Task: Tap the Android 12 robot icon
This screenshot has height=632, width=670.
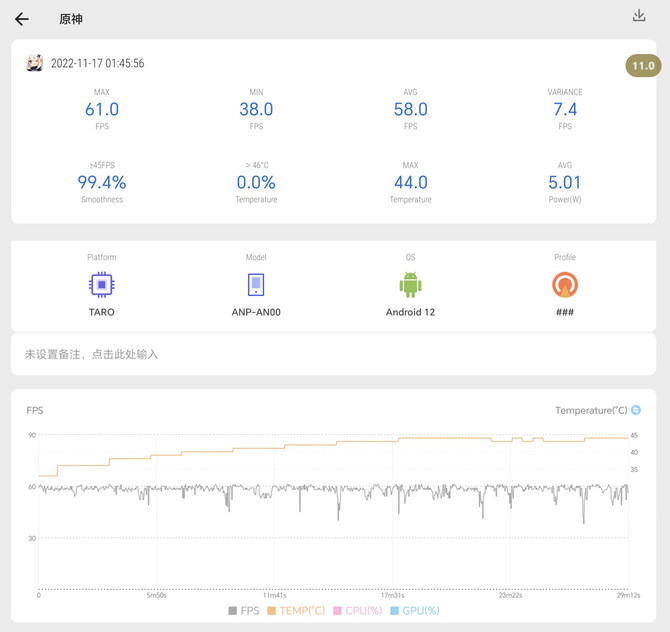Action: (x=410, y=285)
